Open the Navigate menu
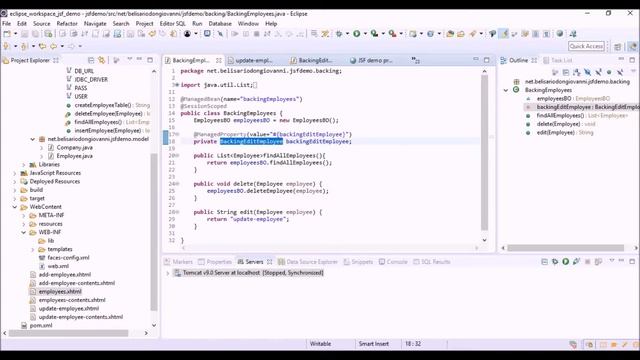The height and width of the screenshot is (360, 640). [95, 24]
